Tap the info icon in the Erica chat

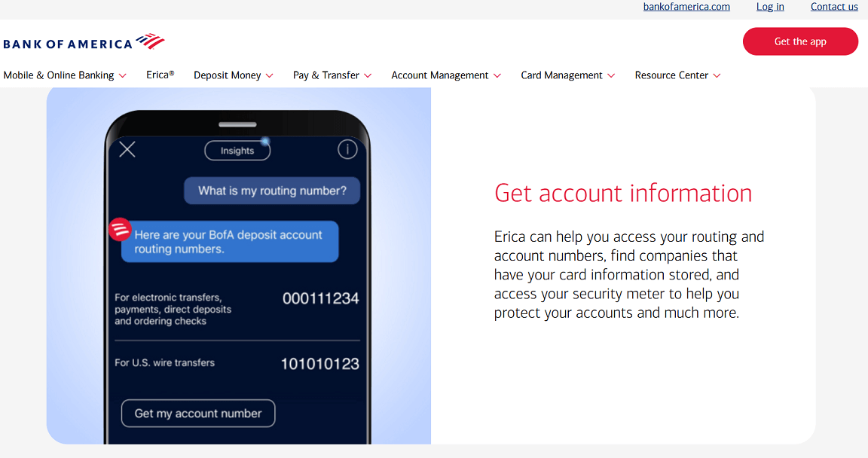point(347,149)
